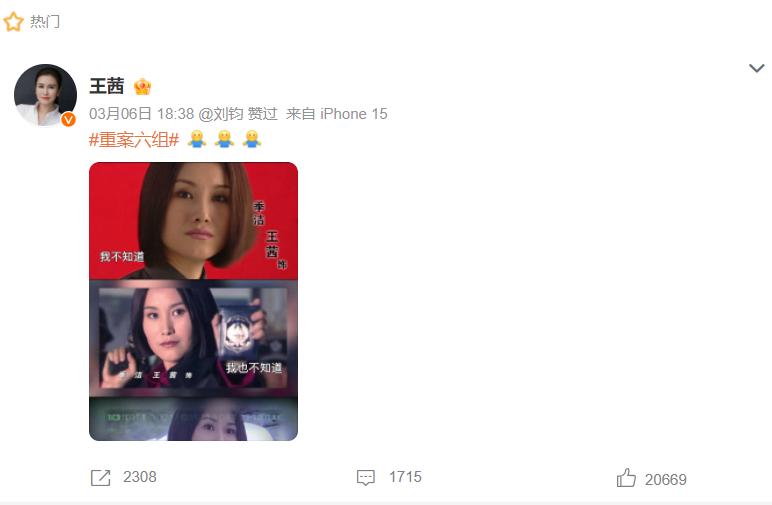Screen dimensions: 772x505
Task: Open the post's attached long image
Action: click(x=193, y=301)
